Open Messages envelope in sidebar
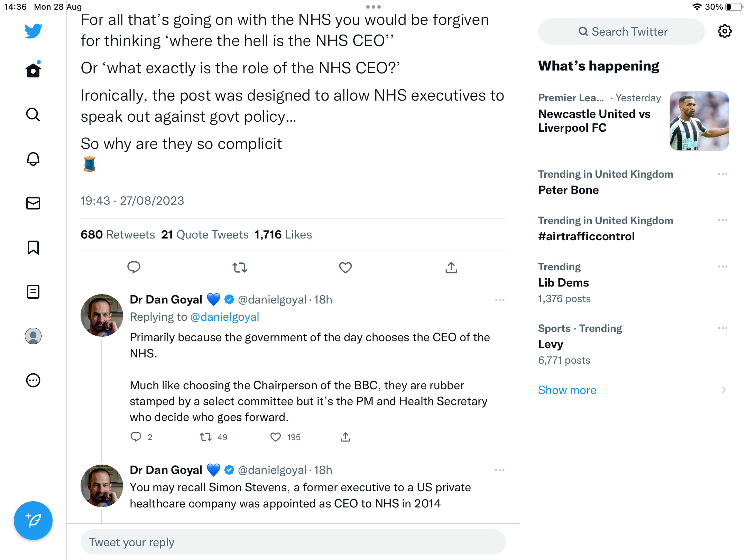 coord(33,203)
